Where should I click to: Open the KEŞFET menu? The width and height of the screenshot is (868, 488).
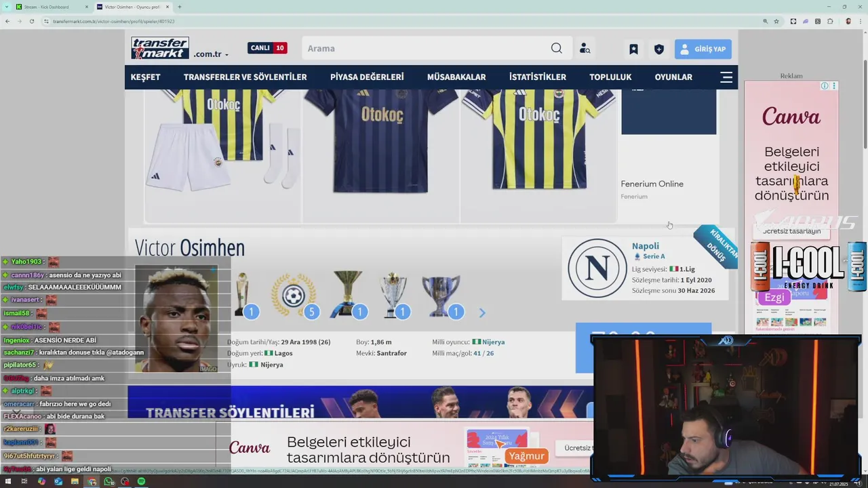coord(145,77)
